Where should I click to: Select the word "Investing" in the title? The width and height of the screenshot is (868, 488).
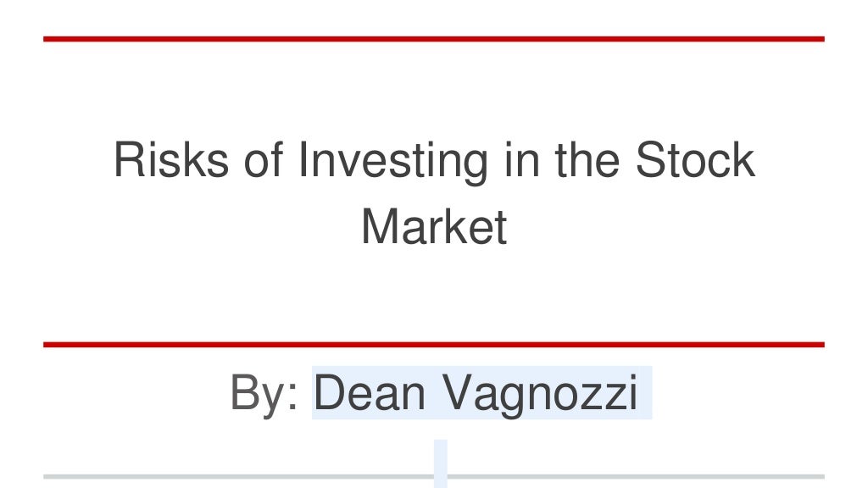click(x=393, y=162)
